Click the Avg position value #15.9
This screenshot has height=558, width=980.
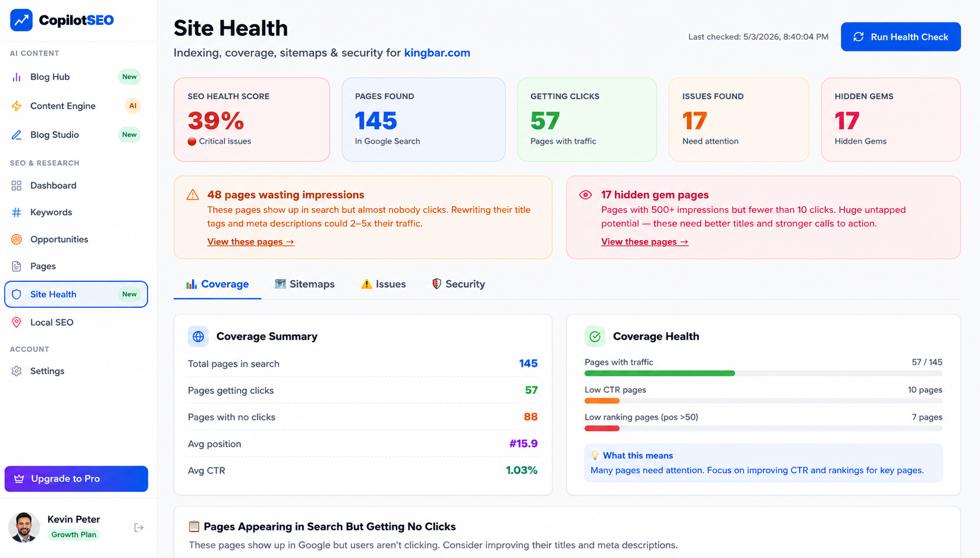[524, 444]
